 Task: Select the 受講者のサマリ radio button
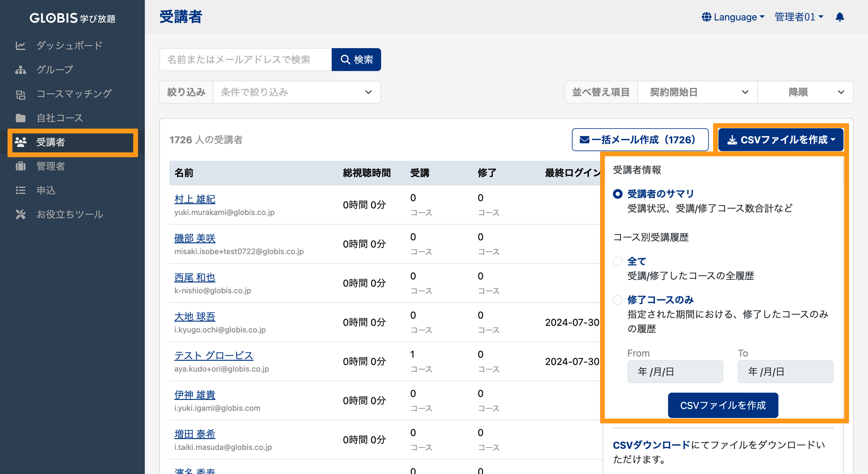click(x=618, y=194)
